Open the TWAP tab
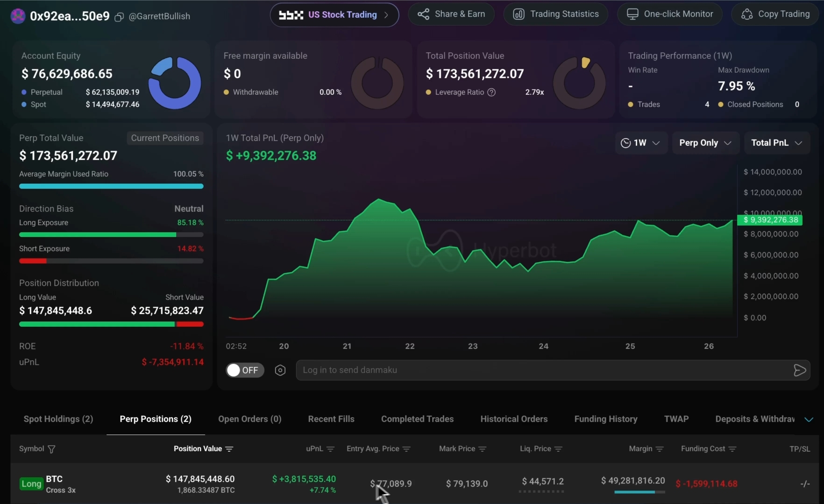The image size is (824, 504). pyautogui.click(x=676, y=419)
